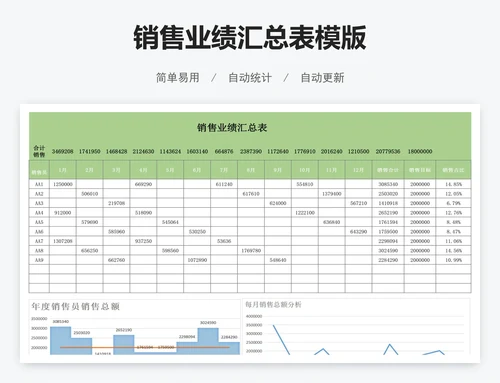Image resolution: width=500 pixels, height=383 pixels.
Task: Select target total cell 18000000
Action: [x=420, y=151]
